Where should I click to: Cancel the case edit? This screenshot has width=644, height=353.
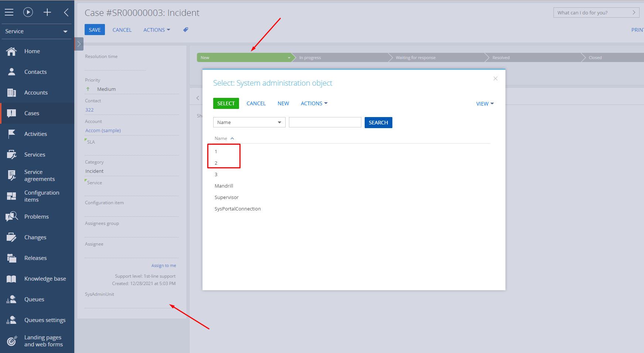click(122, 30)
